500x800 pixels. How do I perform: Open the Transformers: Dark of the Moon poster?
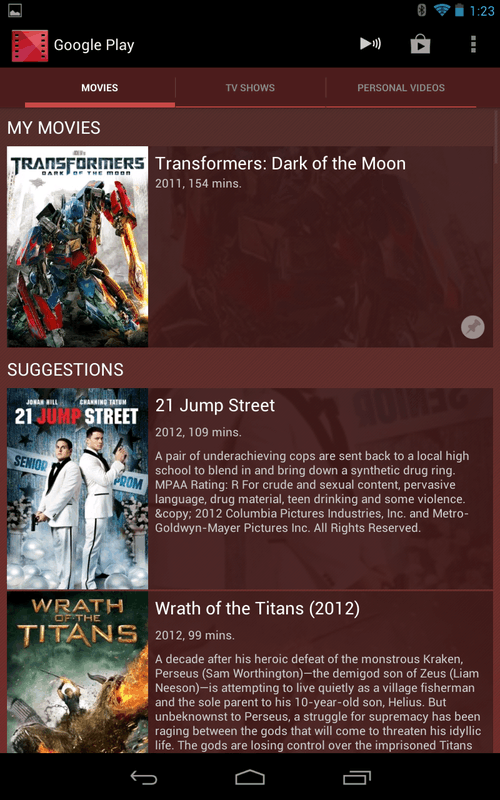[78, 247]
